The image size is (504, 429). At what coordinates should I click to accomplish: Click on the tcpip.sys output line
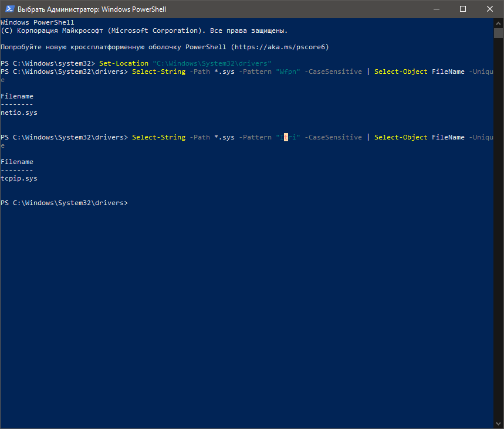click(19, 178)
